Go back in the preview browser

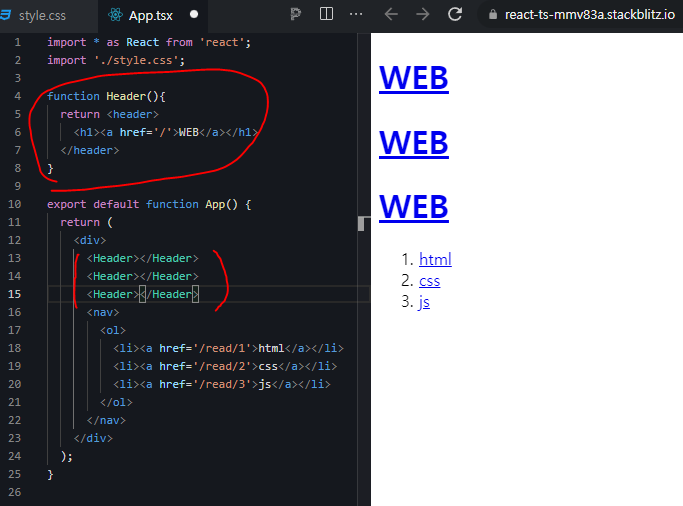[x=391, y=14]
